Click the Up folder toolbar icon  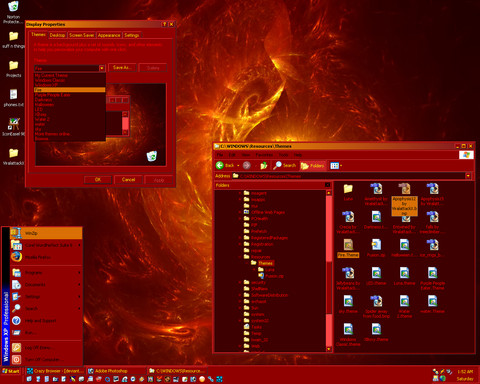click(263, 165)
